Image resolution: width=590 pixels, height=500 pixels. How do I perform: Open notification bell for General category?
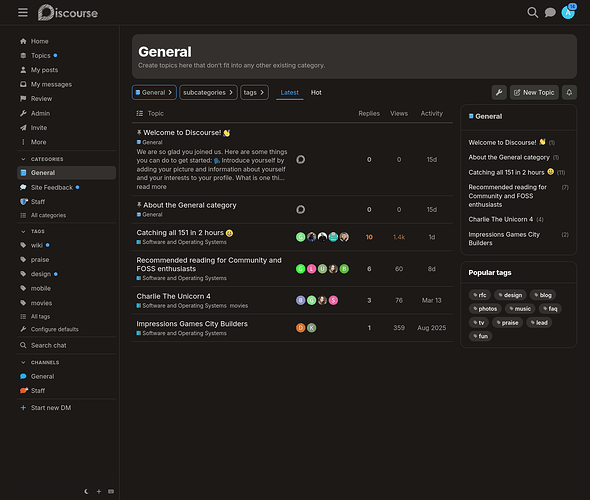pos(569,92)
